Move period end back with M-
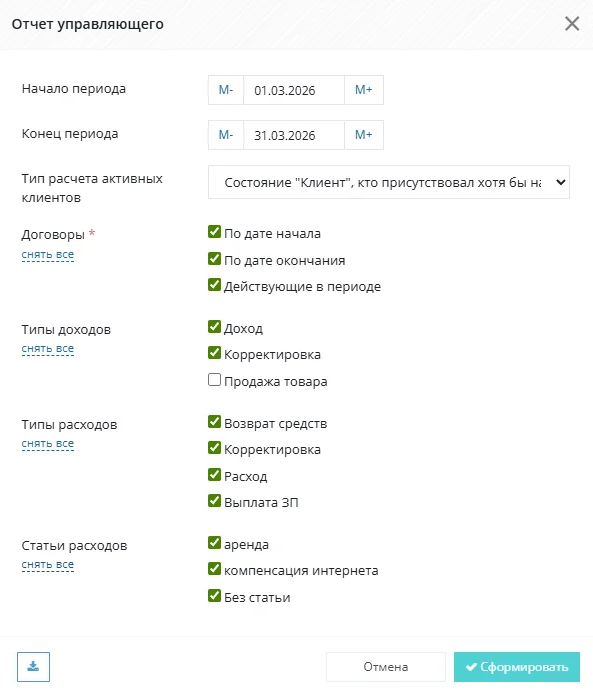The image size is (593, 695). pos(226,135)
